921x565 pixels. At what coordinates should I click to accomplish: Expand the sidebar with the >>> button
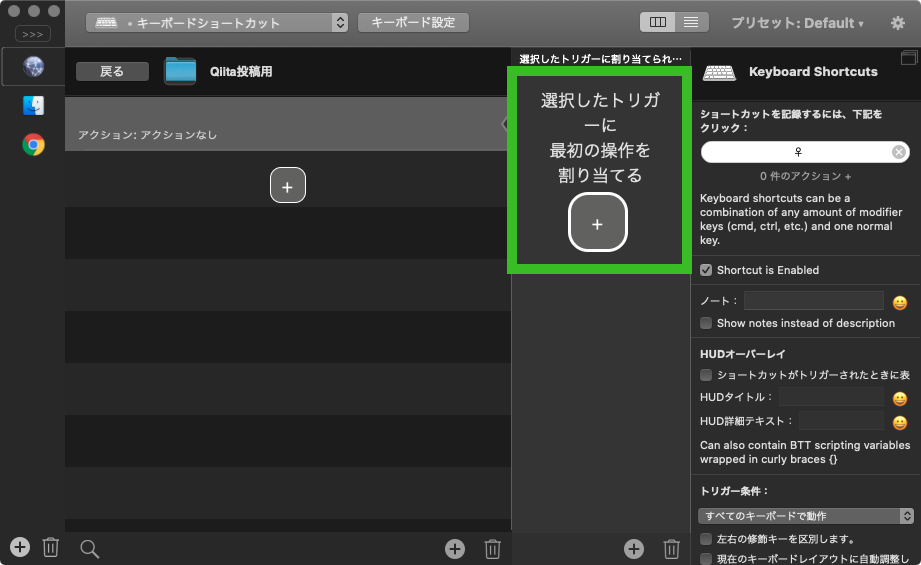[32, 34]
